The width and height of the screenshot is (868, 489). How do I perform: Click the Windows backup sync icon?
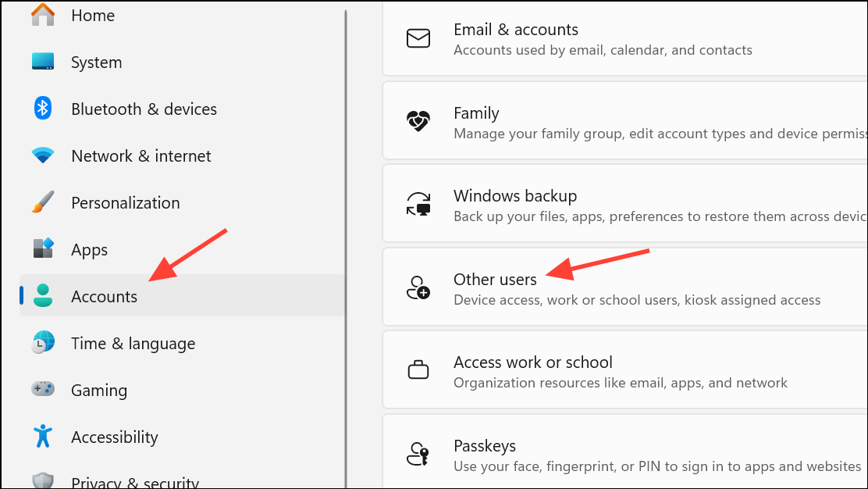(x=418, y=204)
